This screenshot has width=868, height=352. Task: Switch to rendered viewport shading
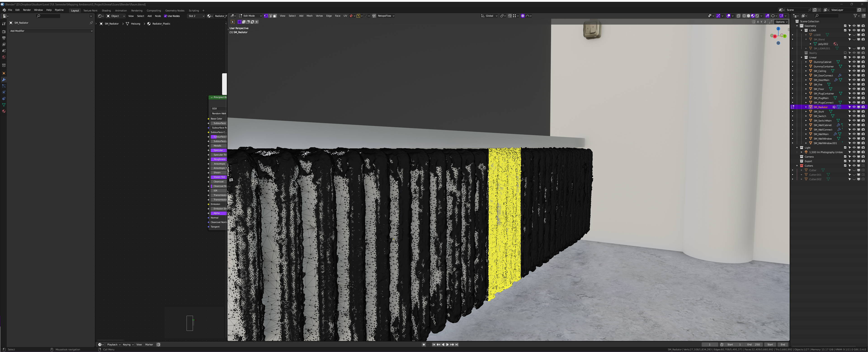point(757,16)
